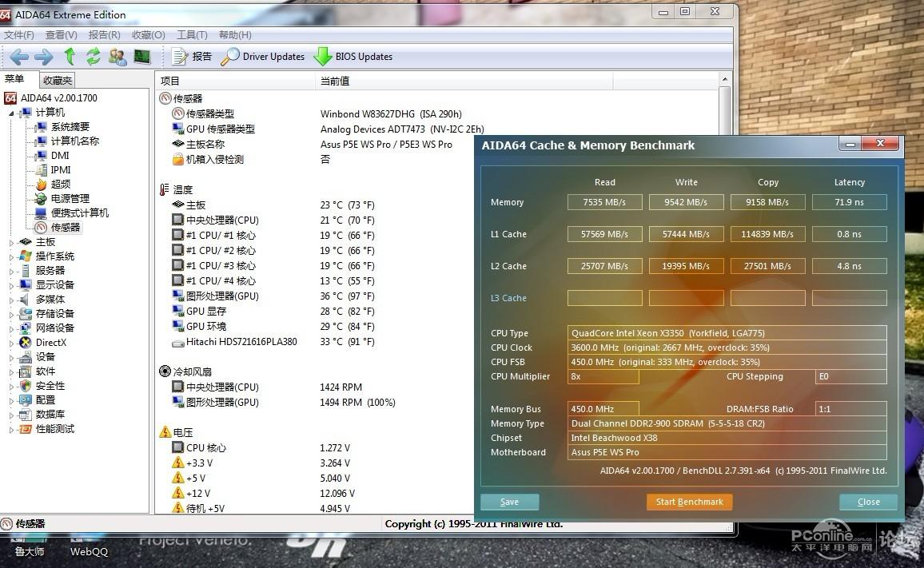
Task: Go back with the blue left arrow
Action: click(x=19, y=57)
